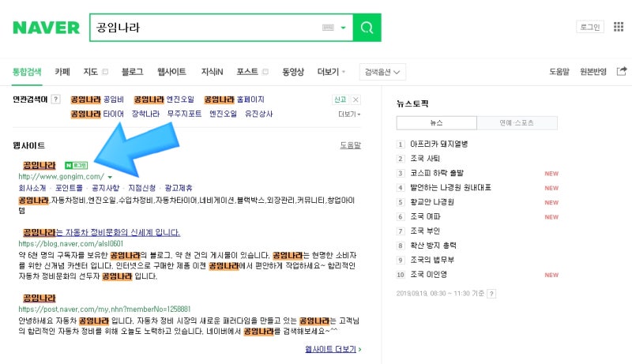Select the 카페 tab
632x364 pixels.
[x=62, y=72]
